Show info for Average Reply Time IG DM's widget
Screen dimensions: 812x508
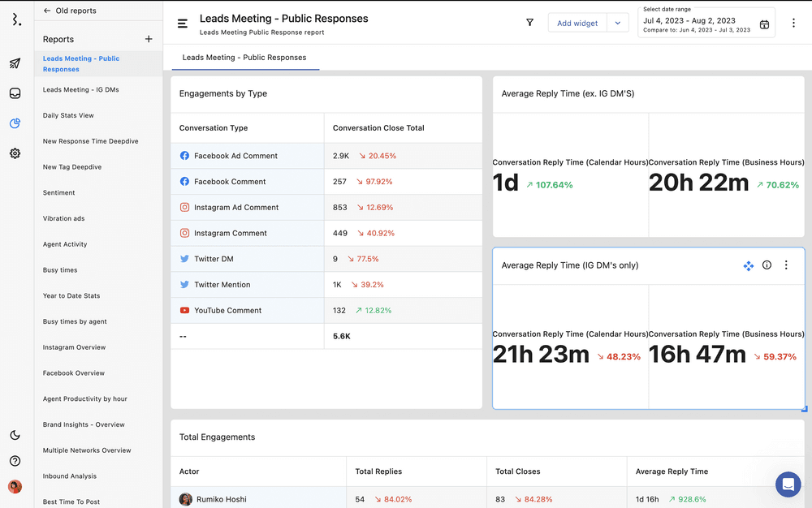[x=767, y=265]
